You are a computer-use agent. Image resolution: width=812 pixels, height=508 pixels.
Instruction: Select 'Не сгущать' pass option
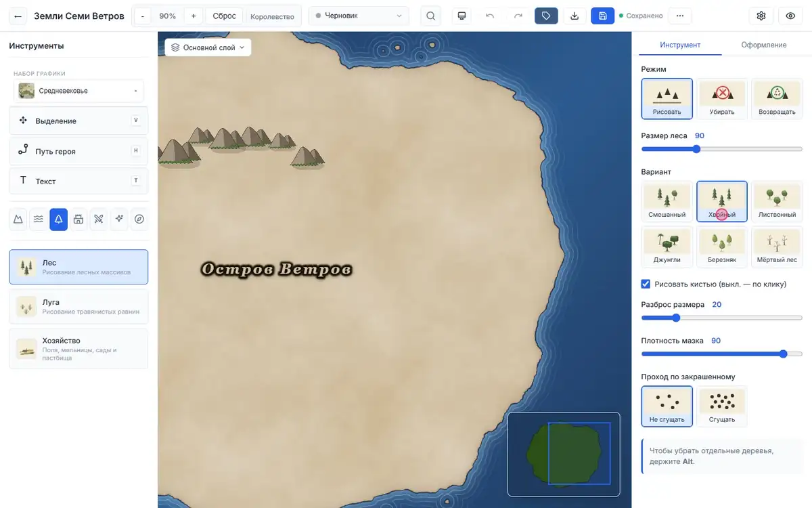click(667, 406)
